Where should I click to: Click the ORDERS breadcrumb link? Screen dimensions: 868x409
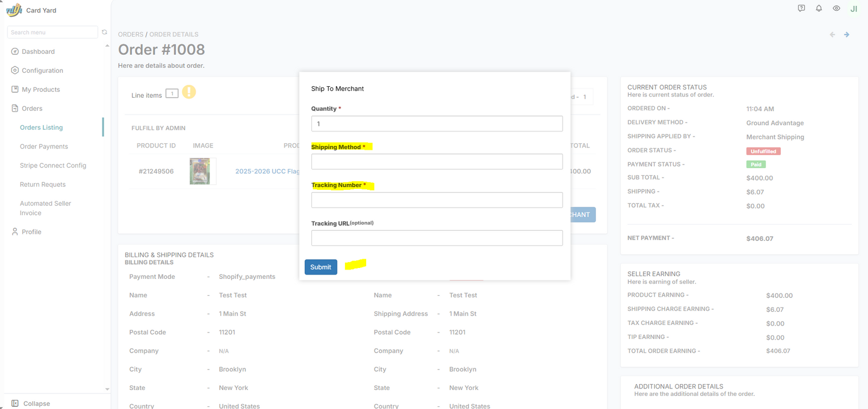(x=131, y=34)
